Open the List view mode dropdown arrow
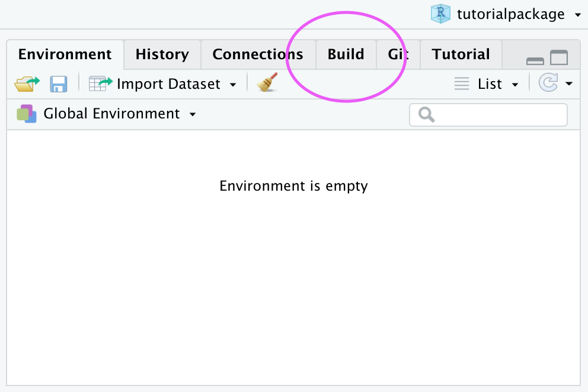Viewport: 588px width, 392px height. pos(515,85)
